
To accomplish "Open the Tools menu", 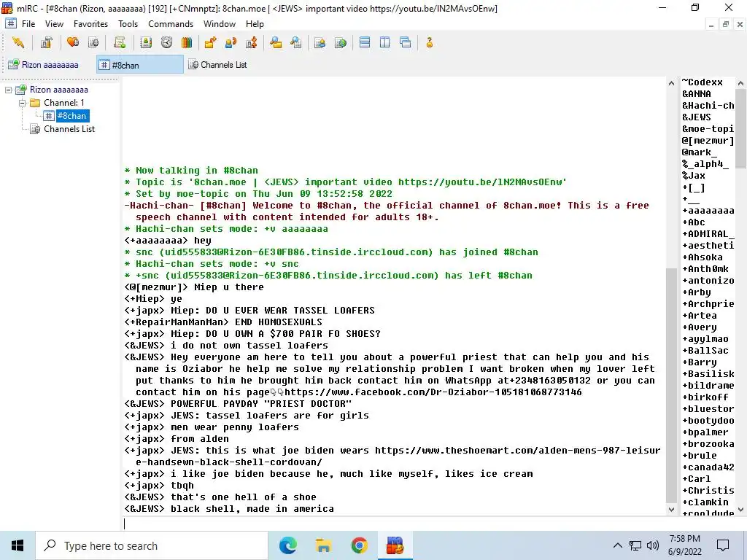I will coord(128,24).
